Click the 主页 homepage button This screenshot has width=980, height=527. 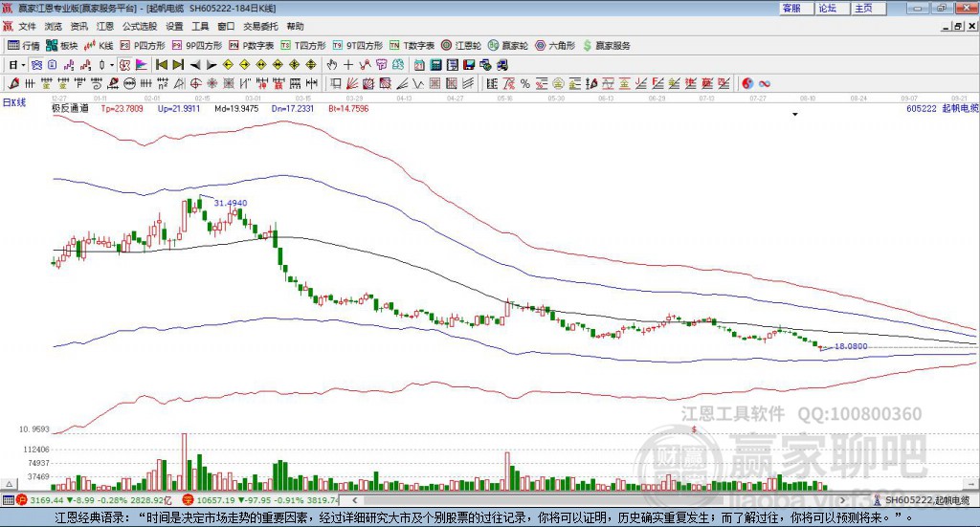869,8
